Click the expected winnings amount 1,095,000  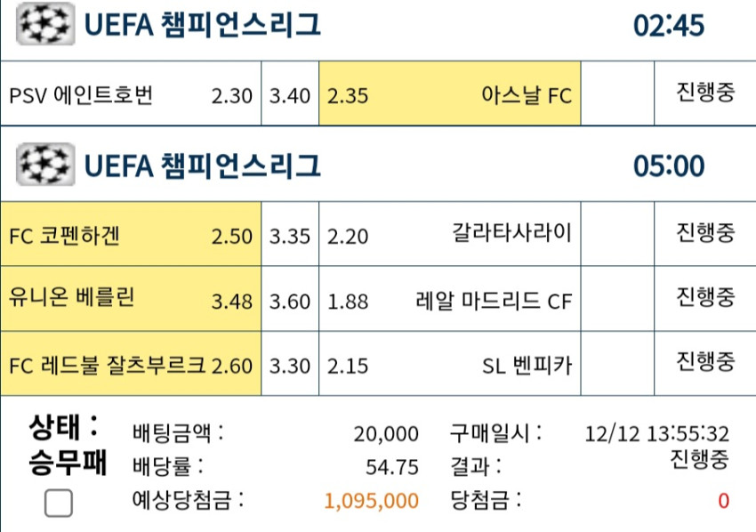click(371, 501)
